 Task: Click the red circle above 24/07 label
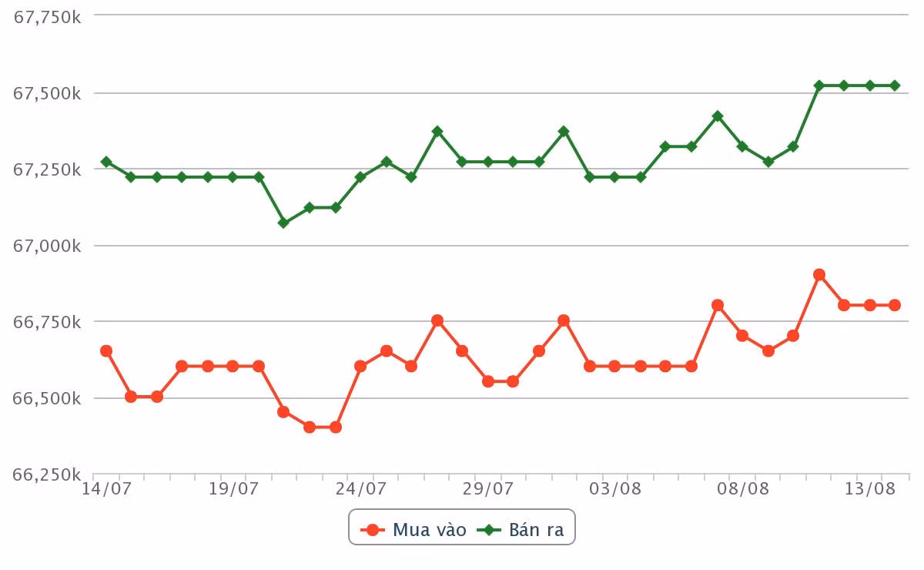[360, 367]
